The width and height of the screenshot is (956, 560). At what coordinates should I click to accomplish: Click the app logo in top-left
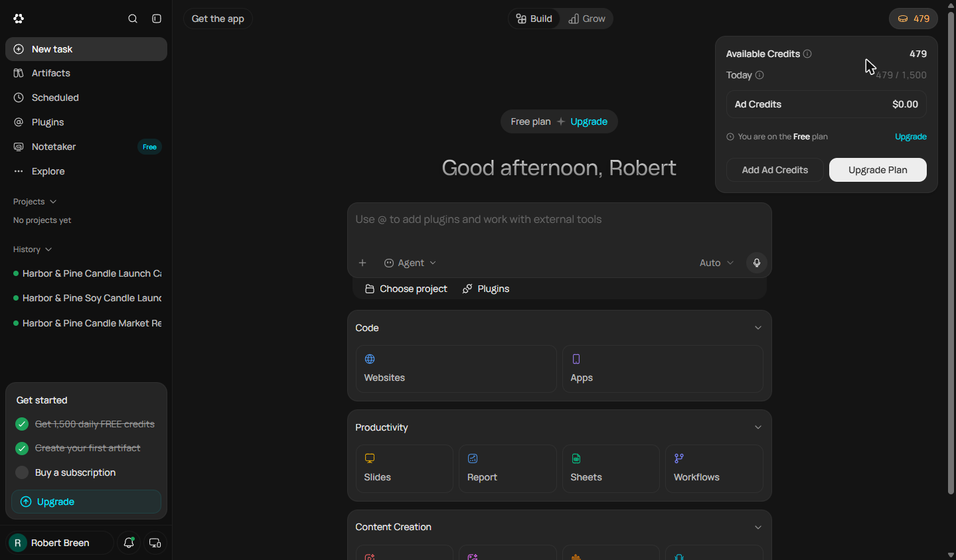click(19, 19)
